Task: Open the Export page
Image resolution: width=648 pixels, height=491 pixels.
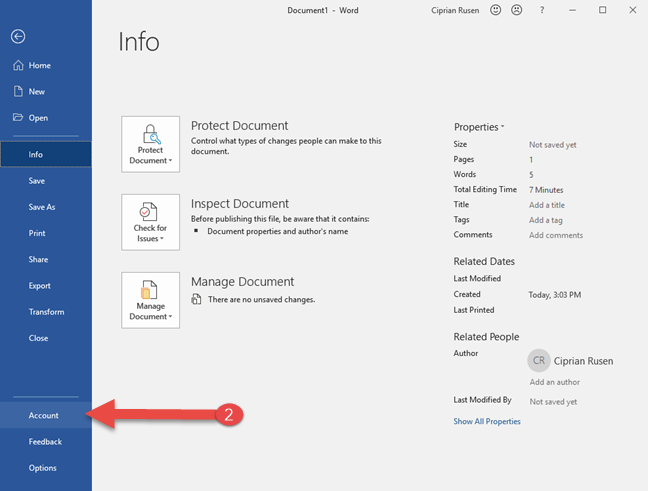Action: pyautogui.click(x=46, y=286)
